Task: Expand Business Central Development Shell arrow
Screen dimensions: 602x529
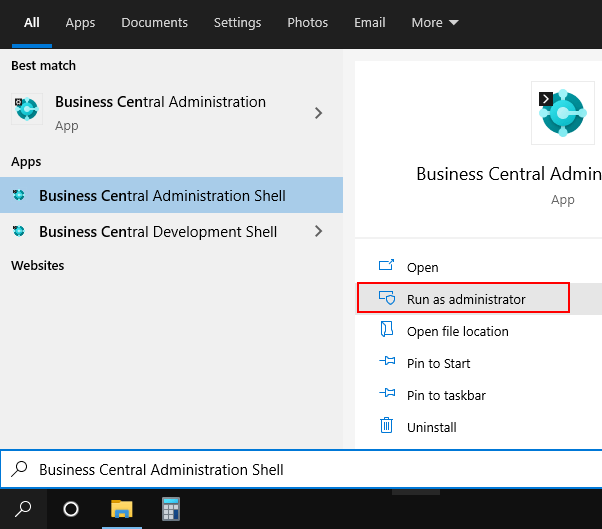Action: (318, 232)
